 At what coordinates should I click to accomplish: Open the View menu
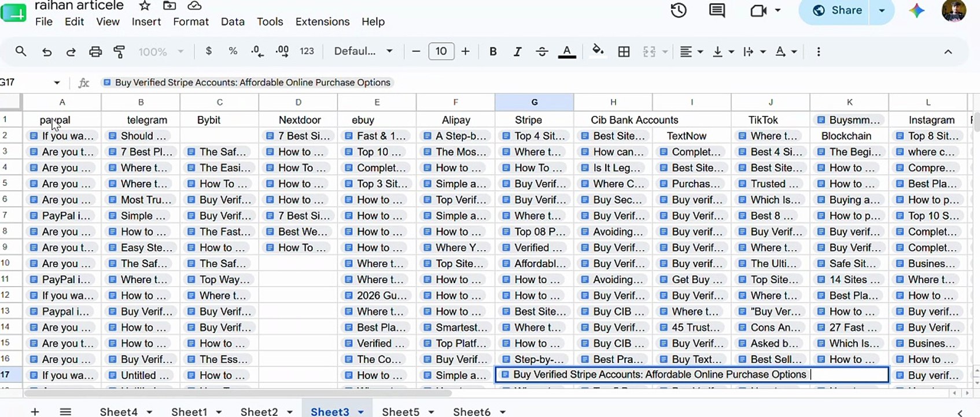[108, 21]
